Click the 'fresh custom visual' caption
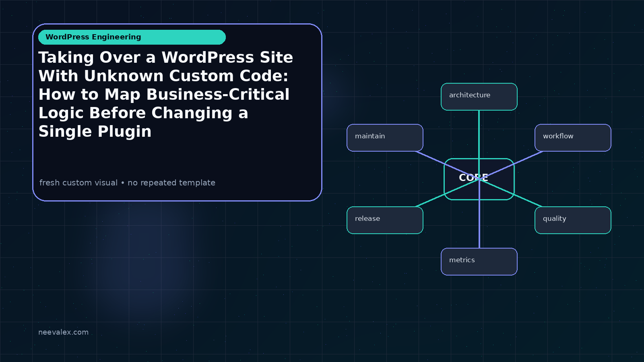This screenshot has width=644, height=362. pyautogui.click(x=127, y=183)
